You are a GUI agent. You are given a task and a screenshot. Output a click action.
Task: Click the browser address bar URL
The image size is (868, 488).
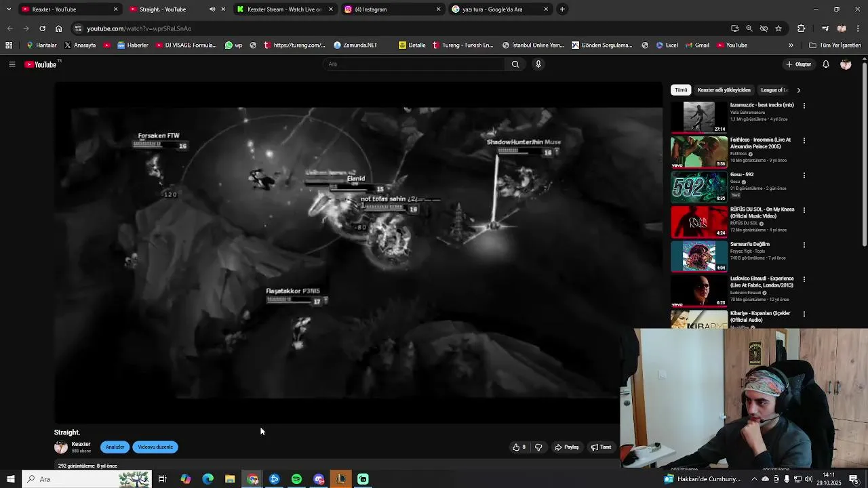139,28
